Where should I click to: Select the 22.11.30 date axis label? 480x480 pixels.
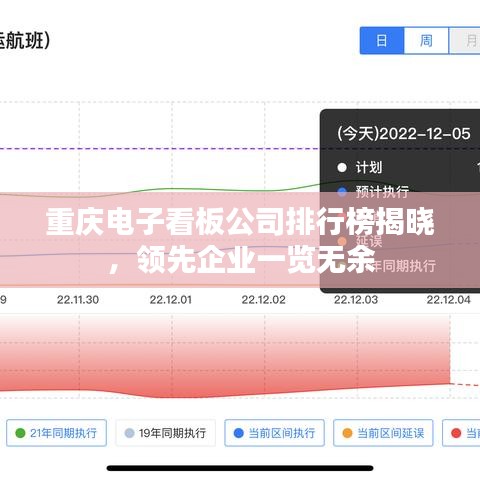tap(78, 300)
